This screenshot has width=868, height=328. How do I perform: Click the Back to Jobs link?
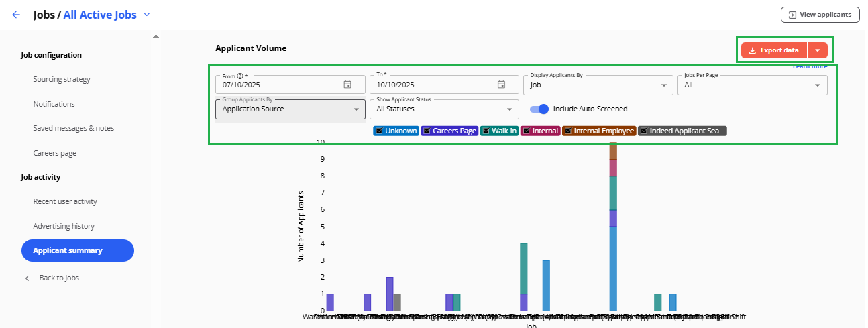coord(59,278)
